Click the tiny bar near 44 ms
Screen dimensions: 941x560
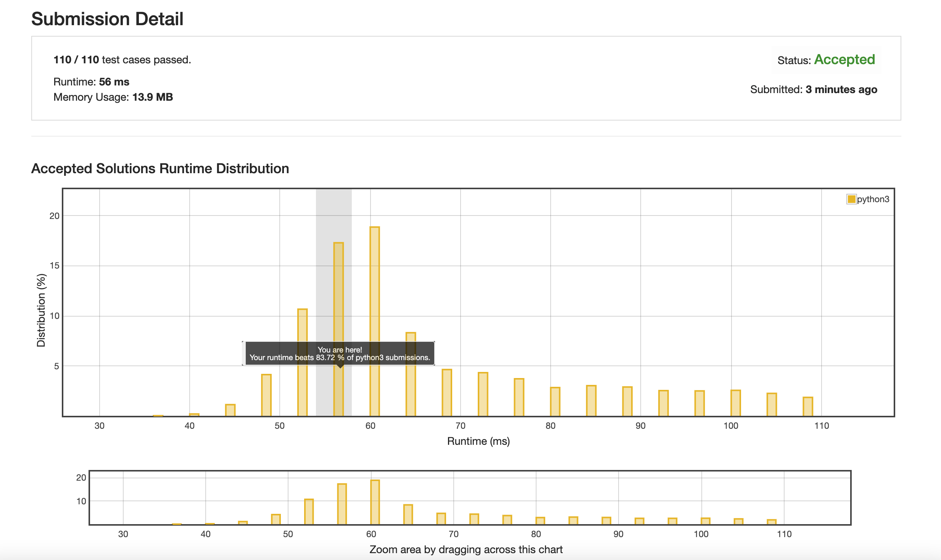[x=230, y=410]
